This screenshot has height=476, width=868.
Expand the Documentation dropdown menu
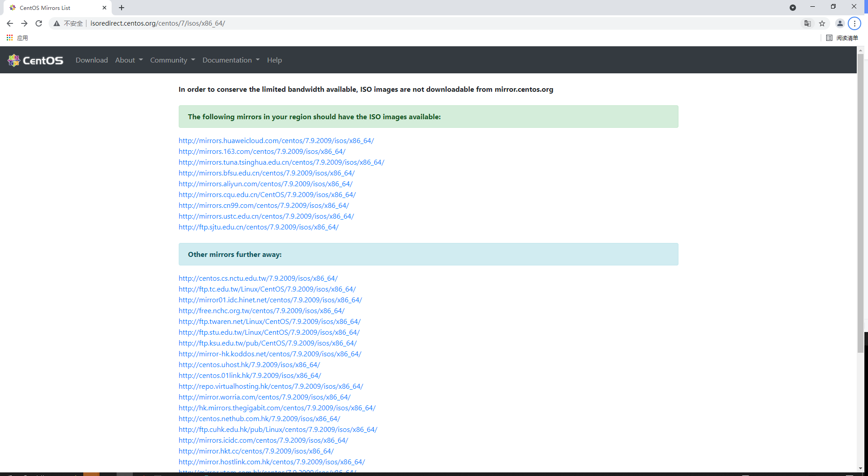coord(231,60)
